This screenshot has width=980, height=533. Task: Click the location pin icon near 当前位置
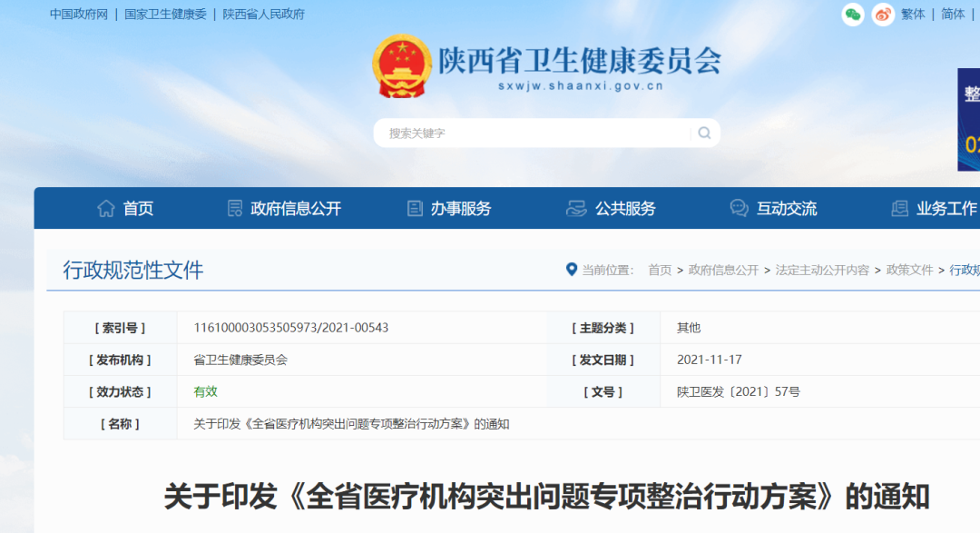[x=572, y=270]
